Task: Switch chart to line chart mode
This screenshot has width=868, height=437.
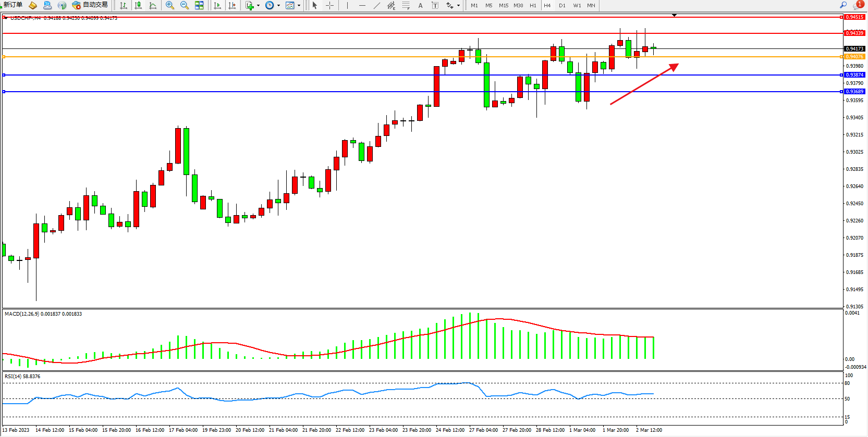Action: coord(153,5)
